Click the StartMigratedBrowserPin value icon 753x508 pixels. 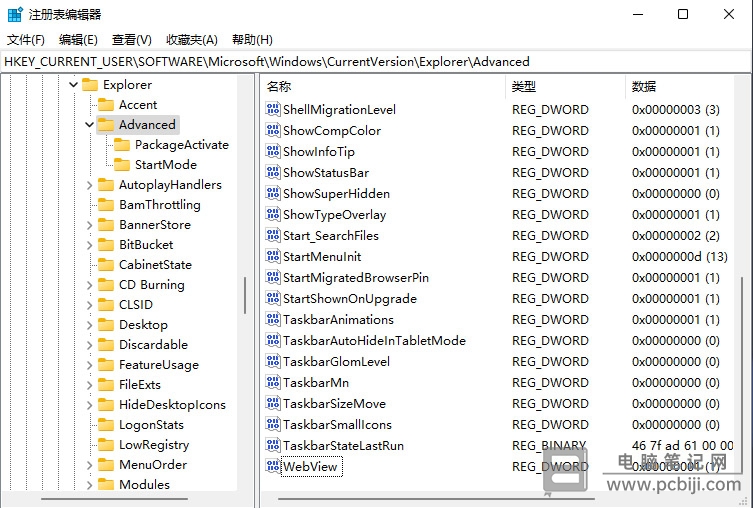click(273, 277)
